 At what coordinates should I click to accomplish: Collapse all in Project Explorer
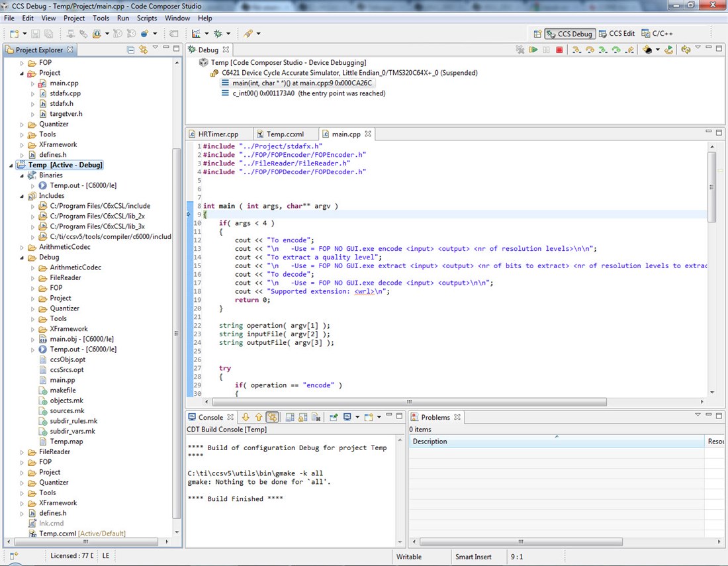pyautogui.click(x=131, y=50)
